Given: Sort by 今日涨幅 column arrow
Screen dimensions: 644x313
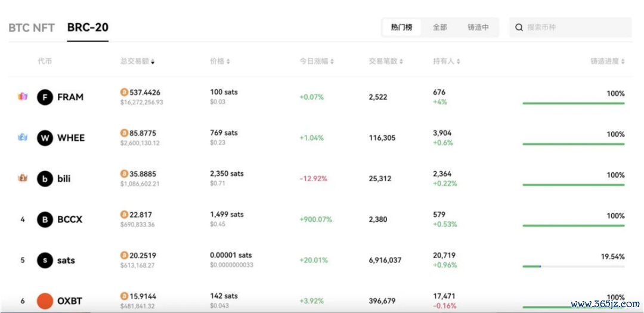Looking at the screenshot, I should click(x=332, y=61).
